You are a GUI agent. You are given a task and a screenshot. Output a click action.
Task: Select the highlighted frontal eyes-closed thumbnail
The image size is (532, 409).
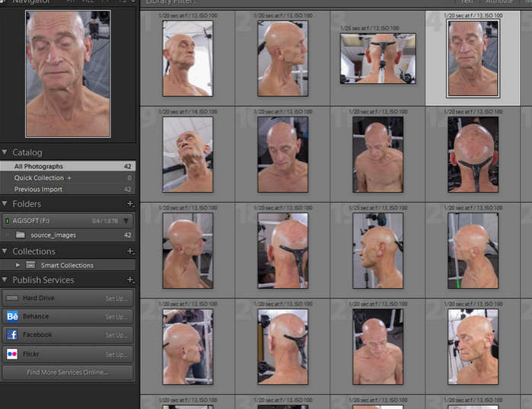(x=473, y=59)
